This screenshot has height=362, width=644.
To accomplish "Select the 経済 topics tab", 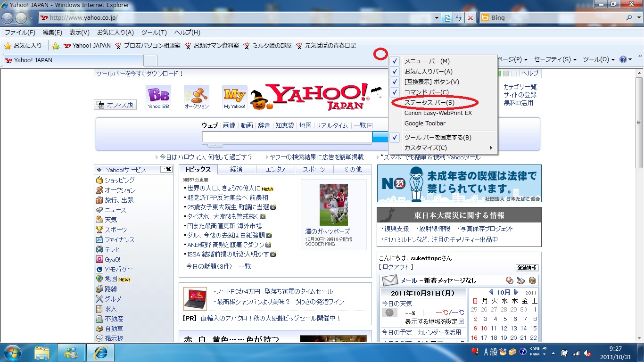I will (237, 169).
